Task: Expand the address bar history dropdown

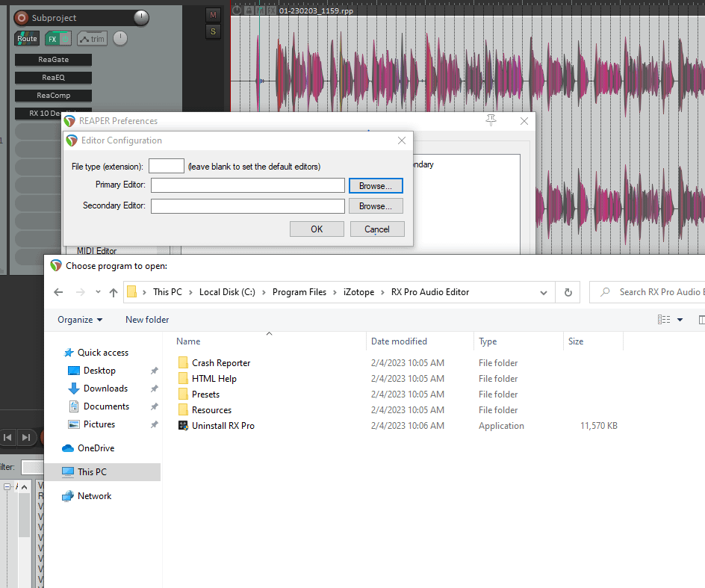Action: [544, 292]
